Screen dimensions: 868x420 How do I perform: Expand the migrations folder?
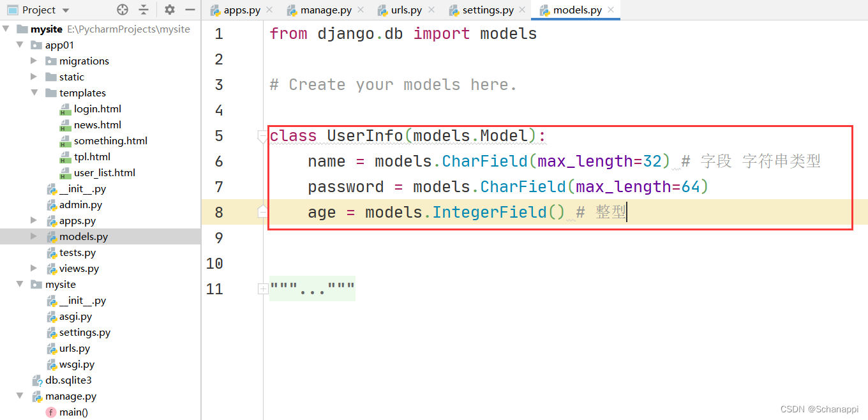pos(34,61)
